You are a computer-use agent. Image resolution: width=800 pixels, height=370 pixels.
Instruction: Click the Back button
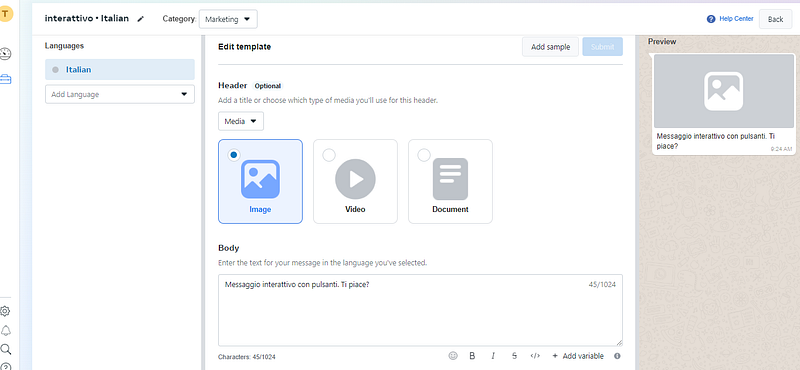tap(775, 19)
